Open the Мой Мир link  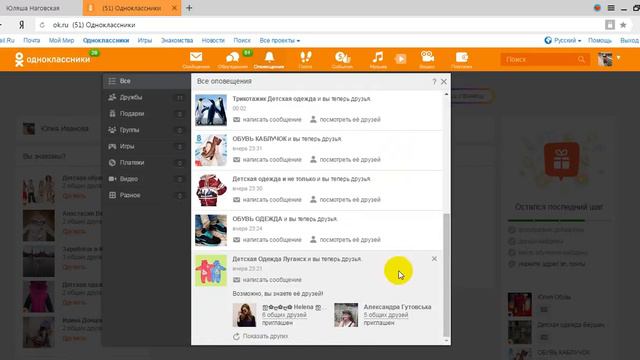pos(61,40)
